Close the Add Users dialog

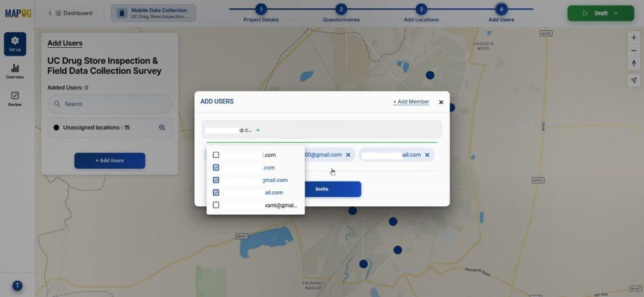tap(441, 103)
